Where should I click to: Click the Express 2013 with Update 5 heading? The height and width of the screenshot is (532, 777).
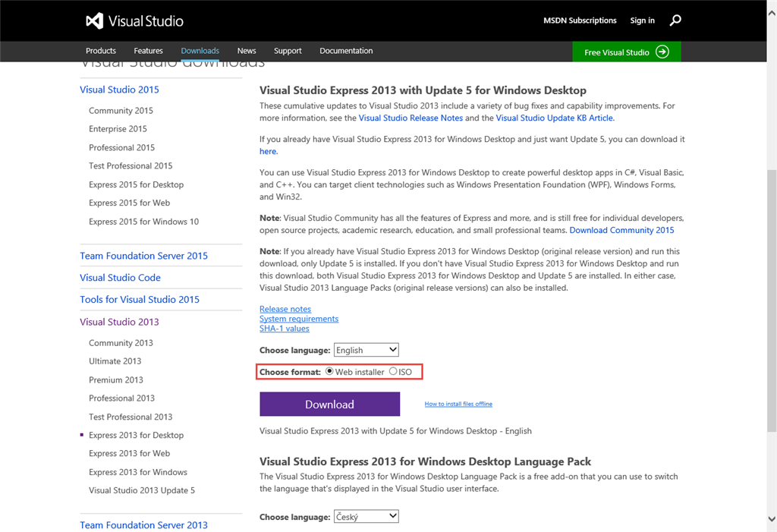click(x=423, y=90)
